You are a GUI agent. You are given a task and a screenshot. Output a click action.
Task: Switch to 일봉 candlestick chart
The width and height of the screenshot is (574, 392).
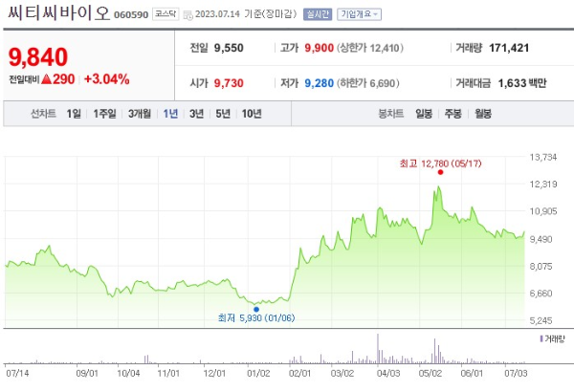(424, 114)
